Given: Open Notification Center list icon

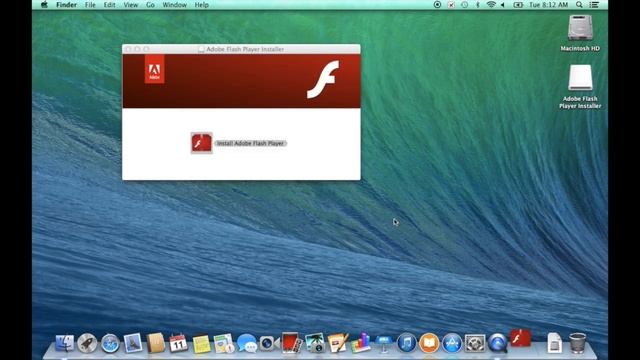Looking at the screenshot, I should point(594,5).
